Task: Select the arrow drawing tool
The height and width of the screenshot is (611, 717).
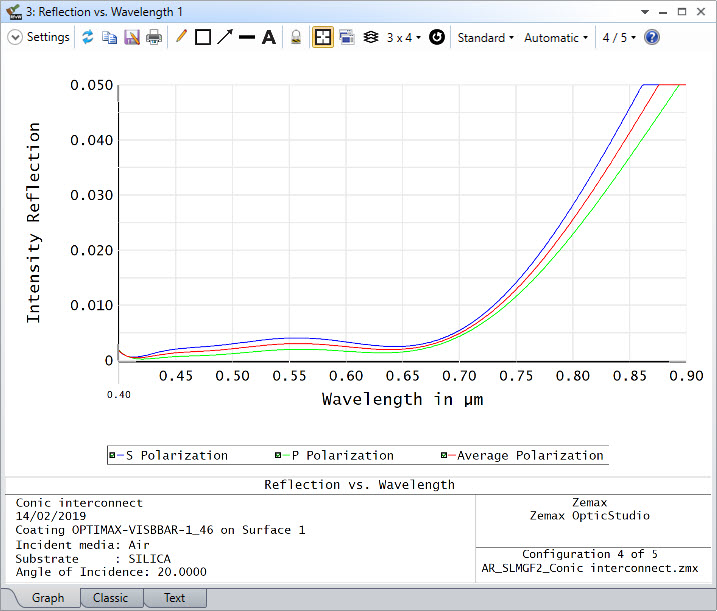Action: point(225,37)
